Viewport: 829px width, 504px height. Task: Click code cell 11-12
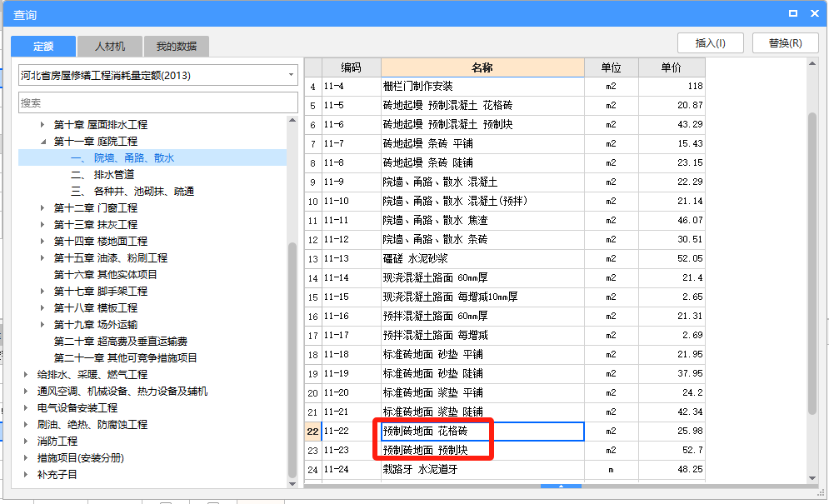pyautogui.click(x=351, y=240)
